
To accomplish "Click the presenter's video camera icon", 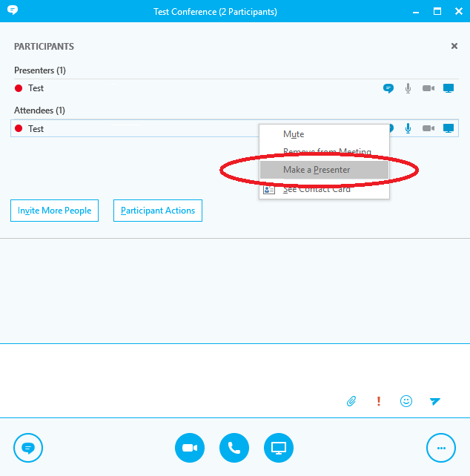I will [x=428, y=88].
